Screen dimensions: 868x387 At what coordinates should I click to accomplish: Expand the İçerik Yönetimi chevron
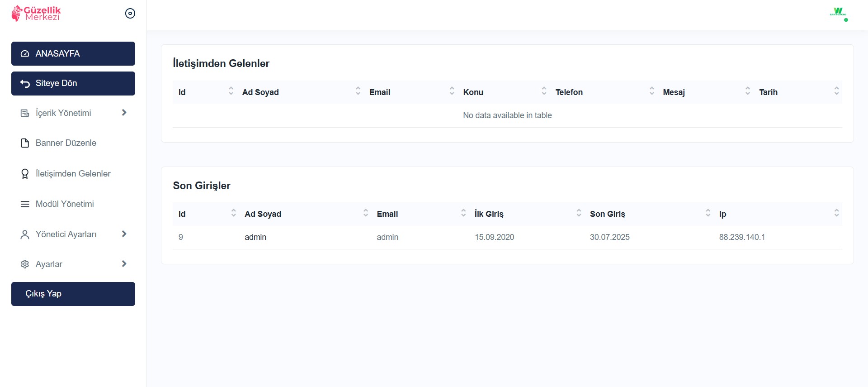[124, 113]
